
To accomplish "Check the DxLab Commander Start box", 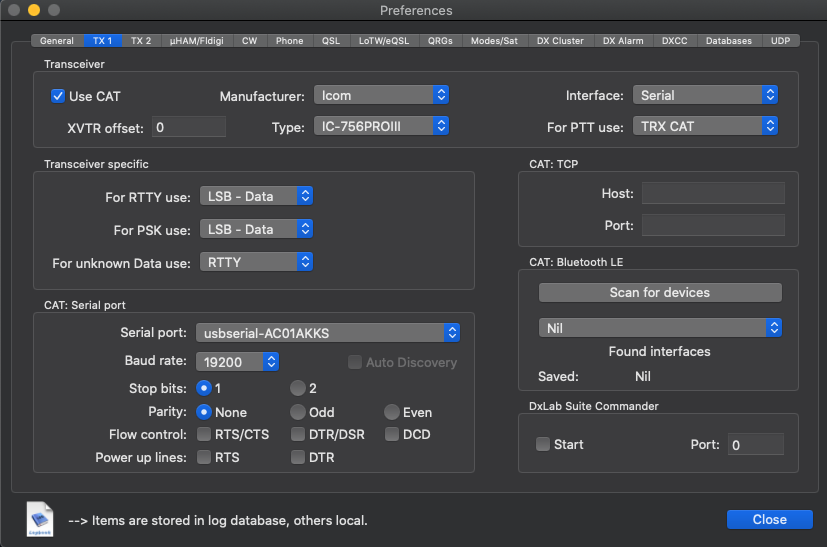I will pyautogui.click(x=543, y=444).
